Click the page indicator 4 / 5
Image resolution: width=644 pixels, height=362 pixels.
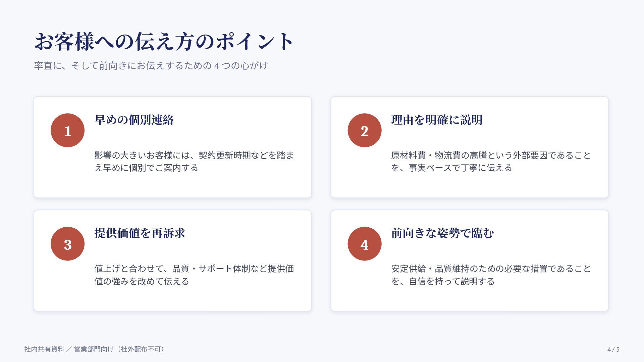pos(613,349)
